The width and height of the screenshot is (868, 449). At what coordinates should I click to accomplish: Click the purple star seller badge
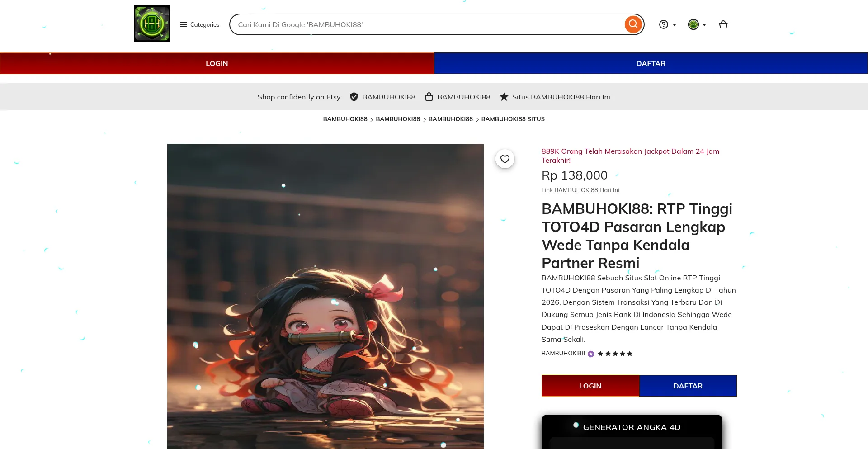click(591, 354)
